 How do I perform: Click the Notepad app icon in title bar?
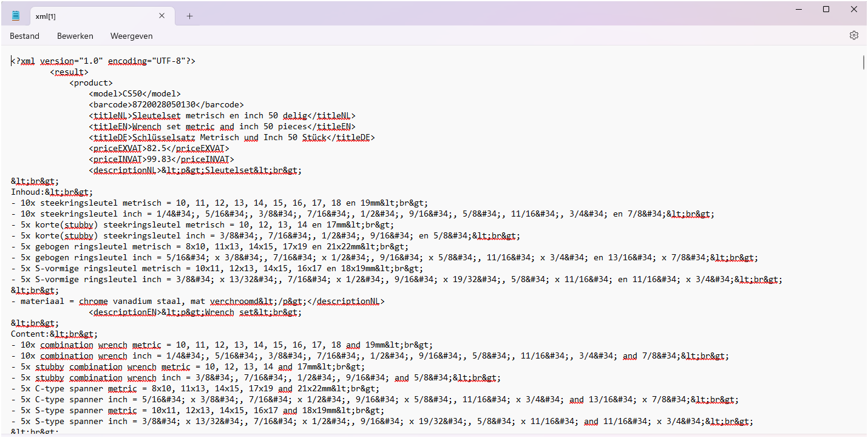pyautogui.click(x=16, y=16)
